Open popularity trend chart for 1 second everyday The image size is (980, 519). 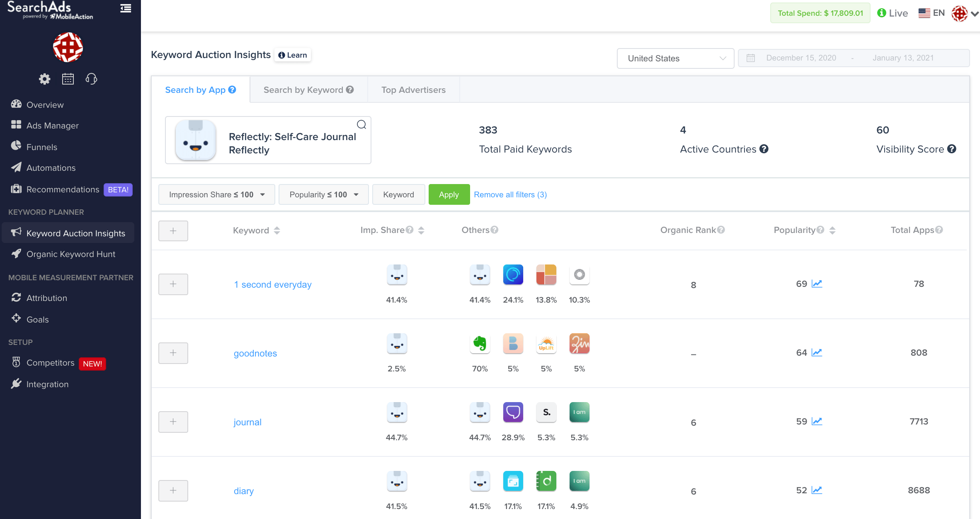click(x=817, y=284)
